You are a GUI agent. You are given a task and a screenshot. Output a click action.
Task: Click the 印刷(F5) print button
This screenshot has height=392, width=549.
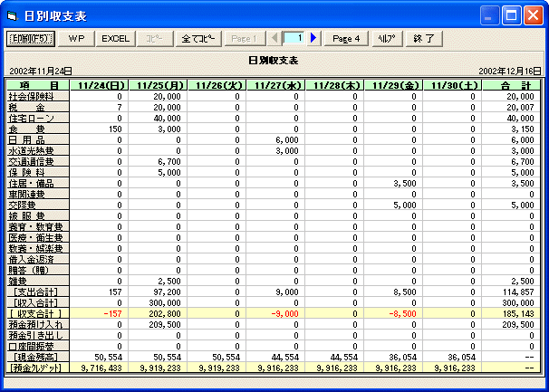(x=32, y=39)
